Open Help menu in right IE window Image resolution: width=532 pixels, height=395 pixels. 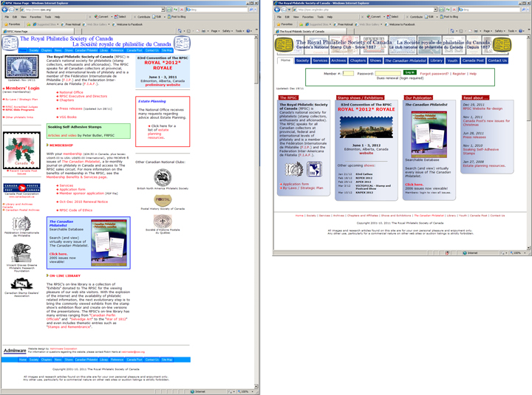click(330, 17)
